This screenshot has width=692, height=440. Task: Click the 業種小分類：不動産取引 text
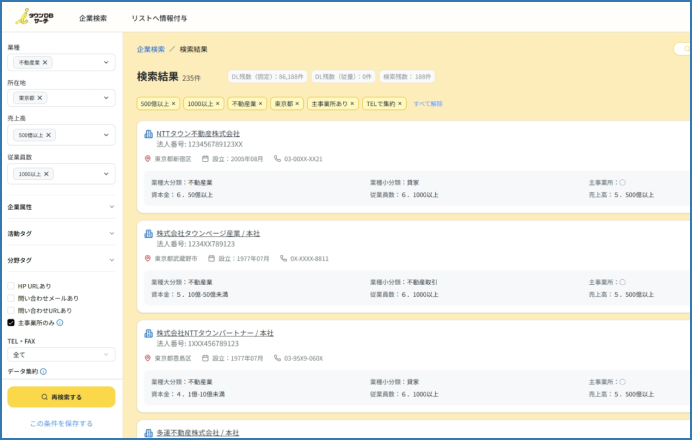[404, 282]
